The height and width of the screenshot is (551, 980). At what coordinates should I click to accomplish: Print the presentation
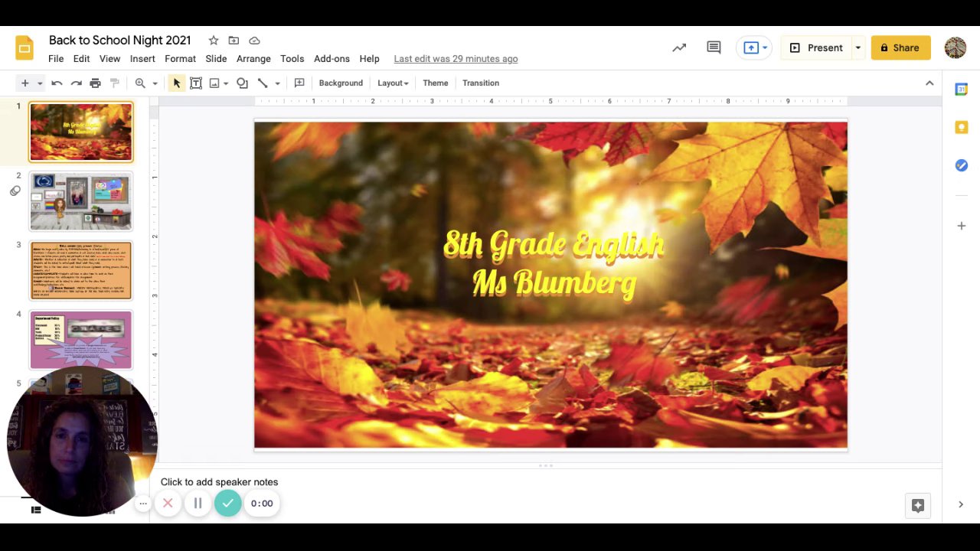95,83
